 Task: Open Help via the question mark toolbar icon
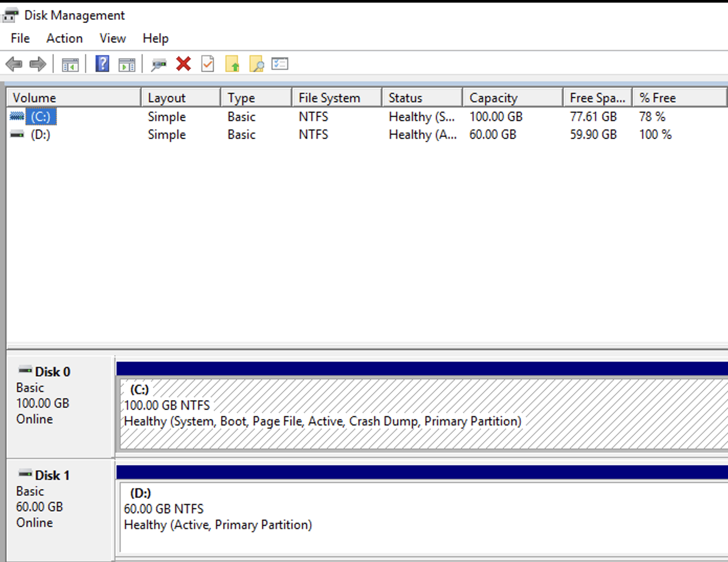pyautogui.click(x=102, y=63)
